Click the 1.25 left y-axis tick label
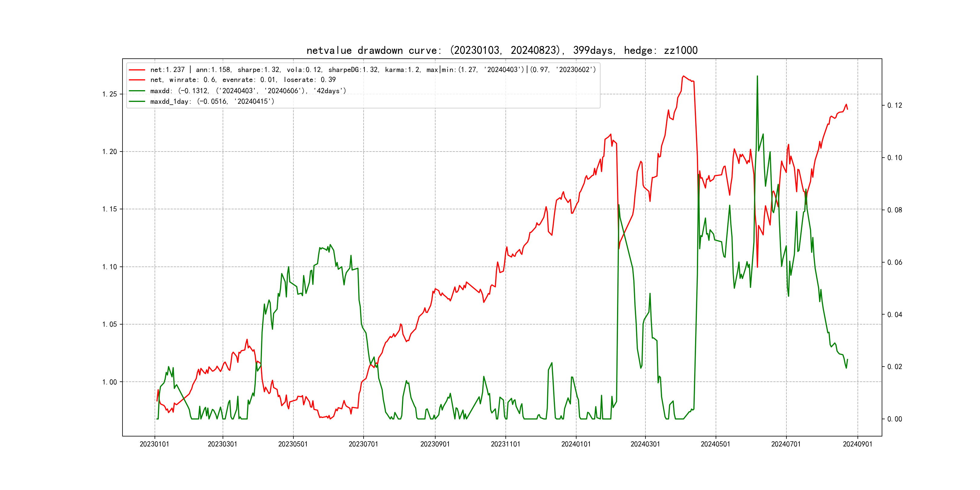980x490 pixels. point(109,94)
